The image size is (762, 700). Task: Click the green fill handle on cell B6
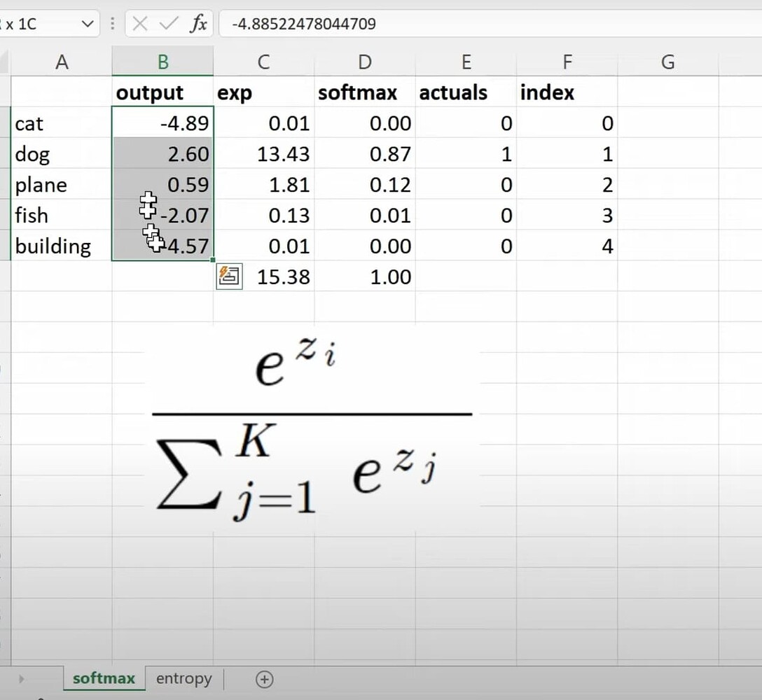pyautogui.click(x=212, y=260)
